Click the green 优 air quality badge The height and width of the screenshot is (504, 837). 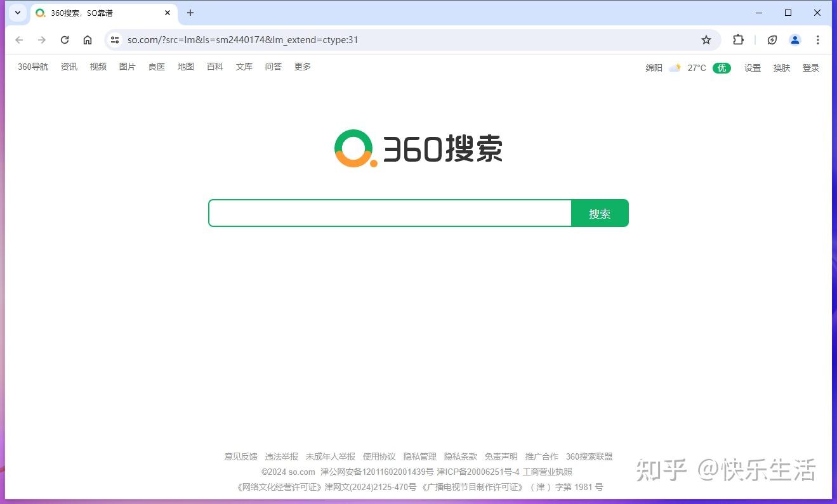coord(722,68)
